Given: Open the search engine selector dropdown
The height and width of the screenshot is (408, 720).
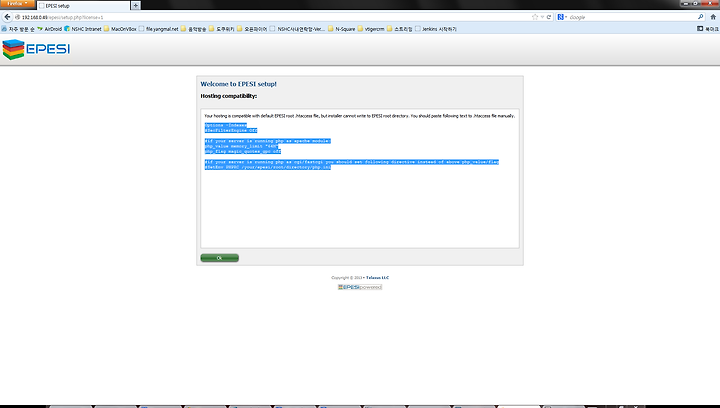Looking at the screenshot, I should (x=562, y=17).
